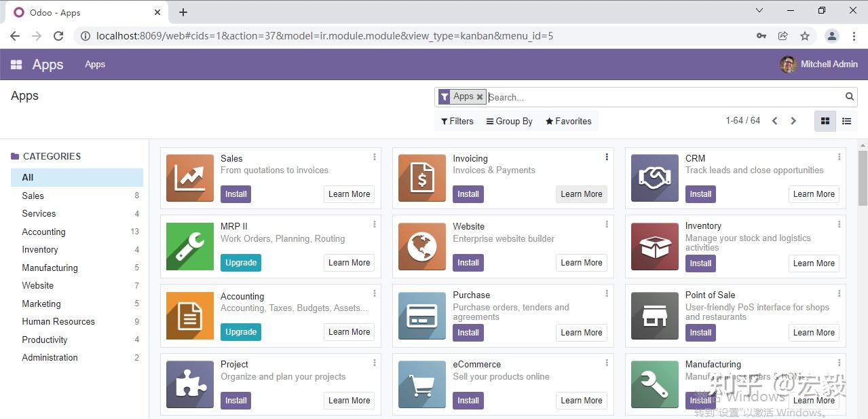
Task: Open the Filters dropdown
Action: point(457,121)
